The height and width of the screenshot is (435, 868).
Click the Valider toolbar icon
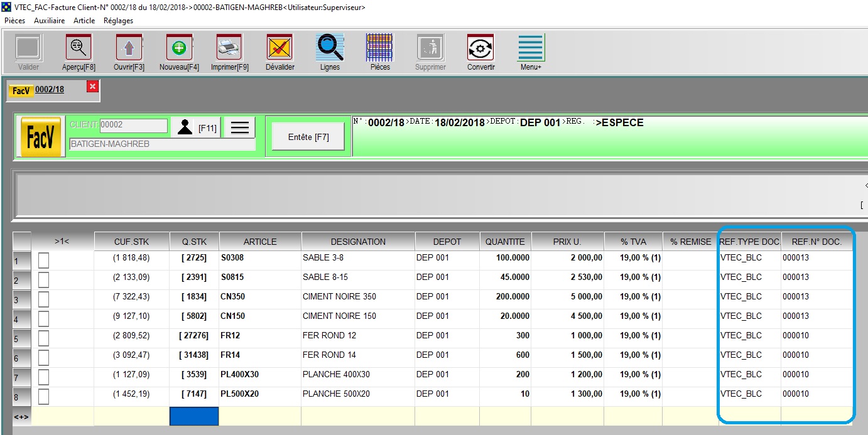click(x=28, y=48)
